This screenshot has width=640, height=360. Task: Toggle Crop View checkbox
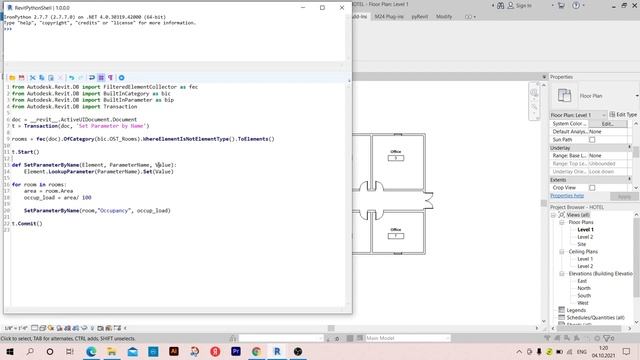coord(592,188)
